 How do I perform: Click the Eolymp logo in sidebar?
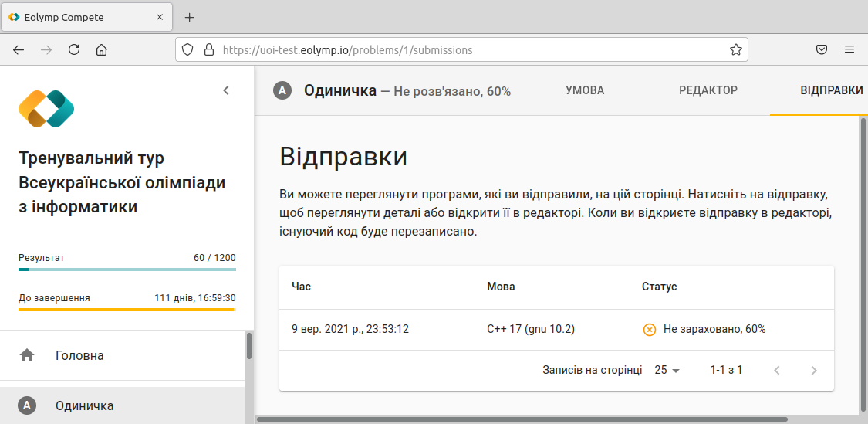tap(46, 109)
